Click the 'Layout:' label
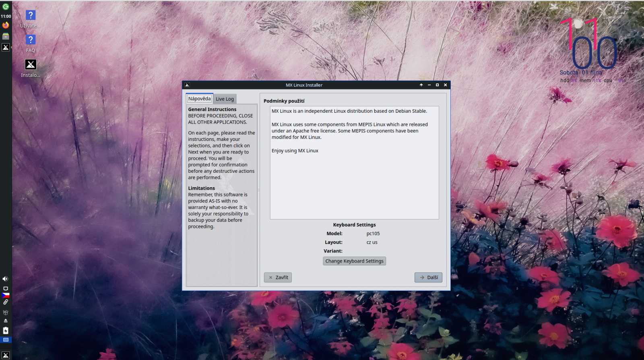644x360 pixels. coord(334,242)
